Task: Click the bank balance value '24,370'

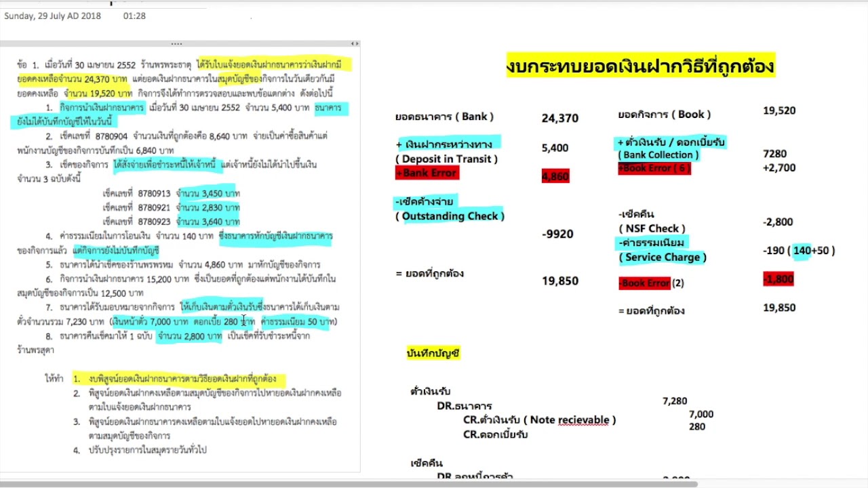Action: point(560,118)
